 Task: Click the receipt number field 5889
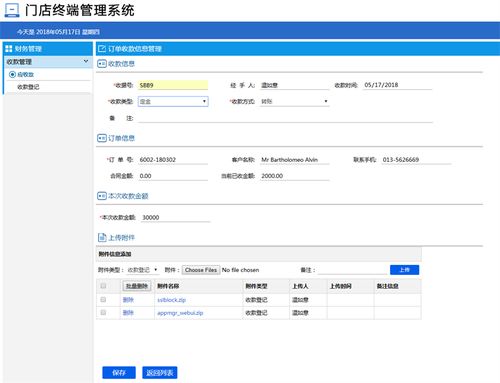(173, 85)
